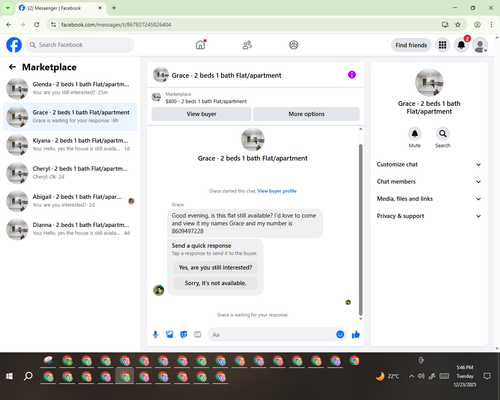The image size is (500, 400).
Task: Open conversation information purple icon
Action: coord(352,75)
